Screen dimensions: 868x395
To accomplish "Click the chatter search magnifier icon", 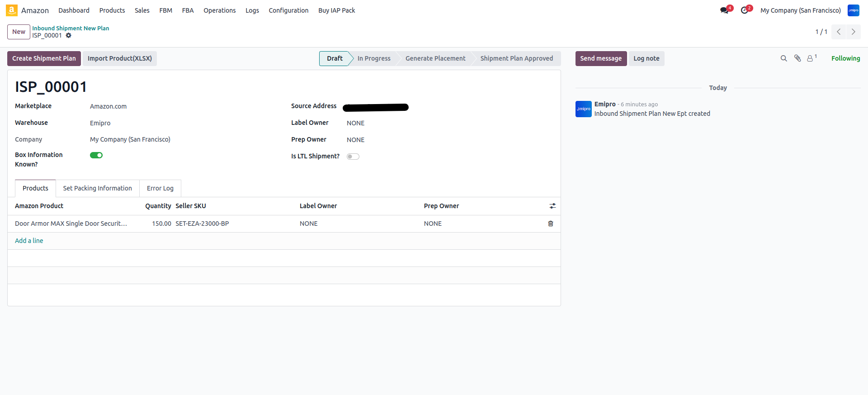I will (783, 58).
